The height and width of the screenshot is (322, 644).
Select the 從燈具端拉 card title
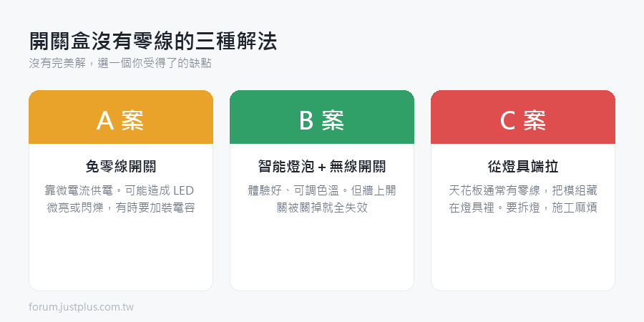[523, 167]
